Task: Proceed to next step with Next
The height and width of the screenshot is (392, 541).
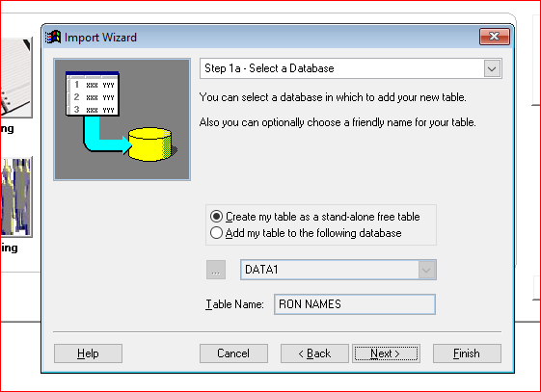Action: [x=386, y=353]
